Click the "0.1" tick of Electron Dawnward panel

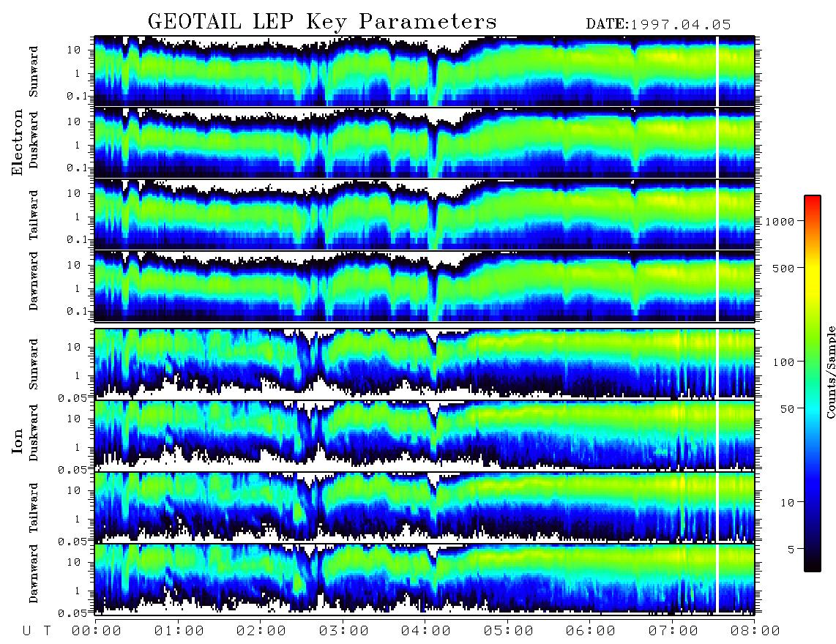(x=77, y=311)
